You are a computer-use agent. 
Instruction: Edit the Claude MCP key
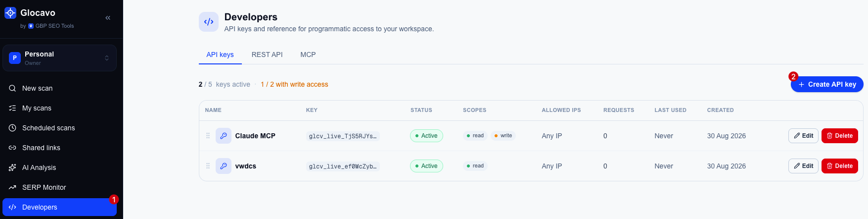click(x=803, y=136)
